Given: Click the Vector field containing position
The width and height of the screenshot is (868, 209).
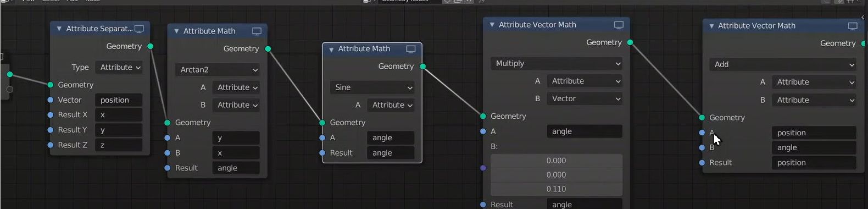Looking at the screenshot, I should click(x=119, y=100).
